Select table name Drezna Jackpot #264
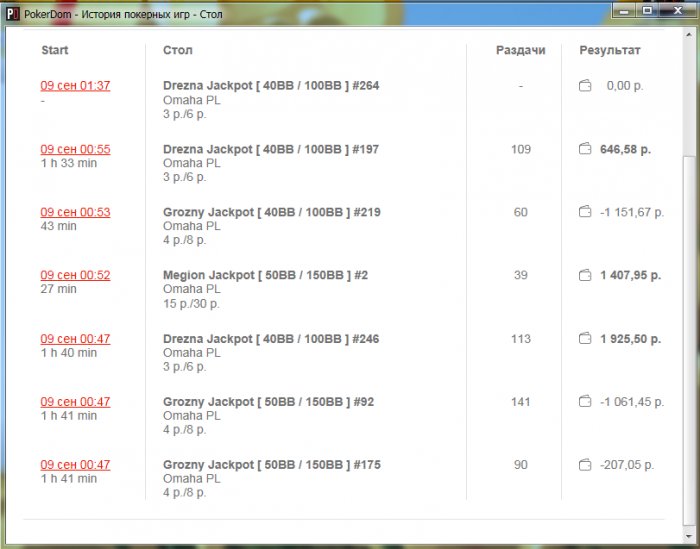Screen dimensions: 700x549 tap(271, 85)
